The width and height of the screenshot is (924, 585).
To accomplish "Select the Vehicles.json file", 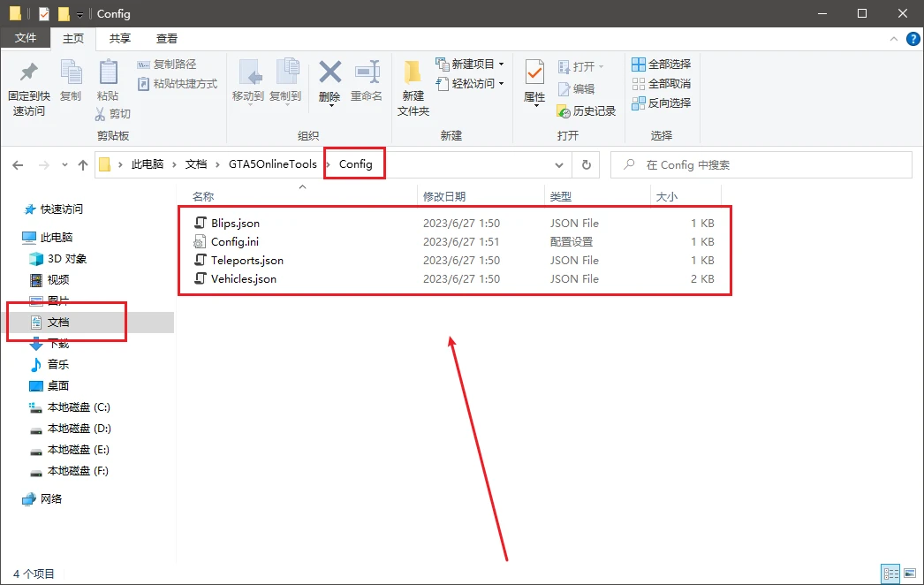I will 243,279.
